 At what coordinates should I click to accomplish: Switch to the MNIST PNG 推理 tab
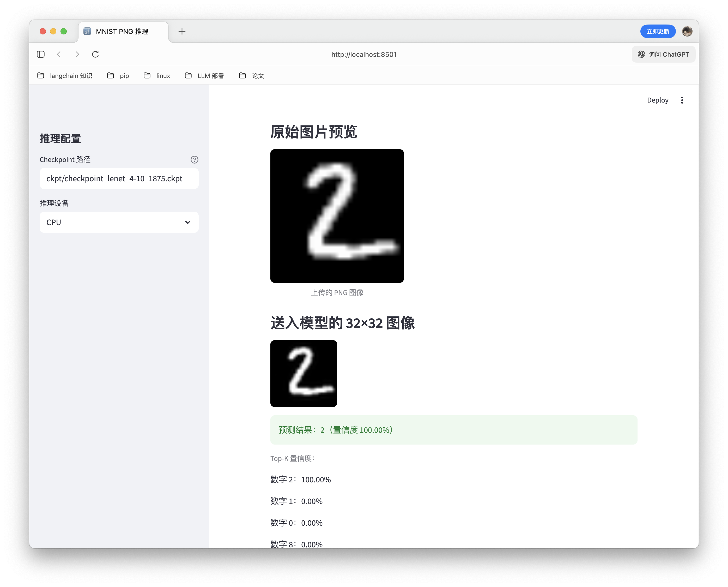(x=122, y=32)
